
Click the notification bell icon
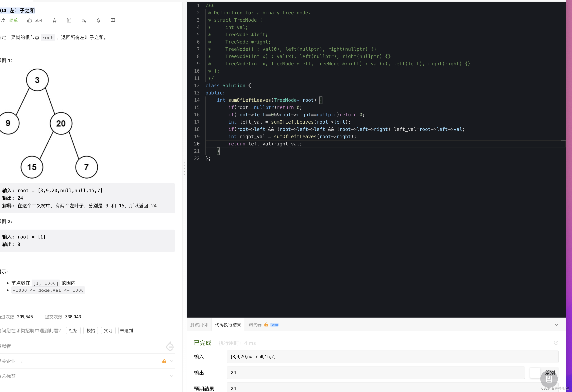click(98, 20)
